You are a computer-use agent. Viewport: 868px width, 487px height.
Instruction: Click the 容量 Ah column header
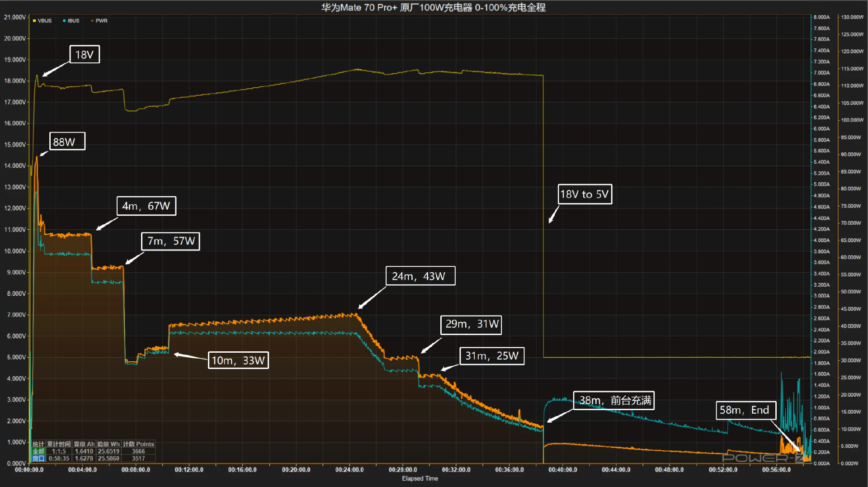coord(84,444)
